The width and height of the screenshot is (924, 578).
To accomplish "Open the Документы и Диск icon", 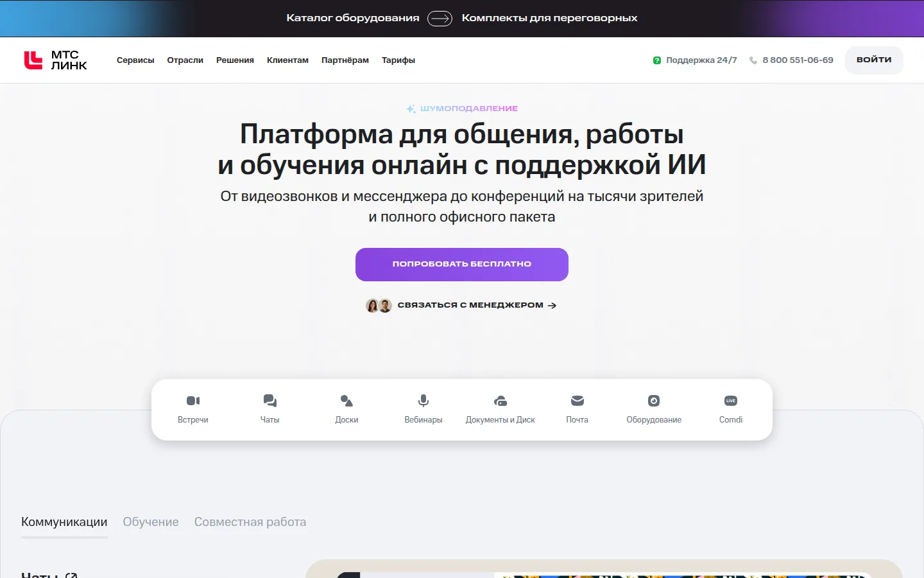I will (501, 401).
